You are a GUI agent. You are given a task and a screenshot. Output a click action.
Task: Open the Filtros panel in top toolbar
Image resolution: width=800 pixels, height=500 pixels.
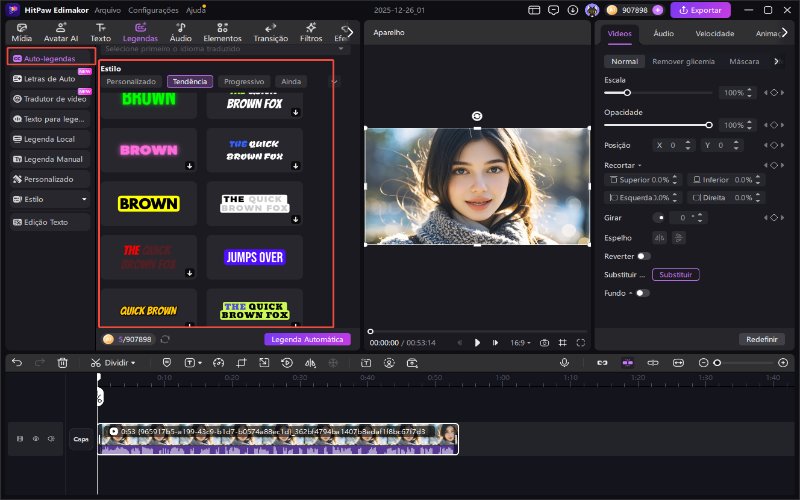click(311, 30)
